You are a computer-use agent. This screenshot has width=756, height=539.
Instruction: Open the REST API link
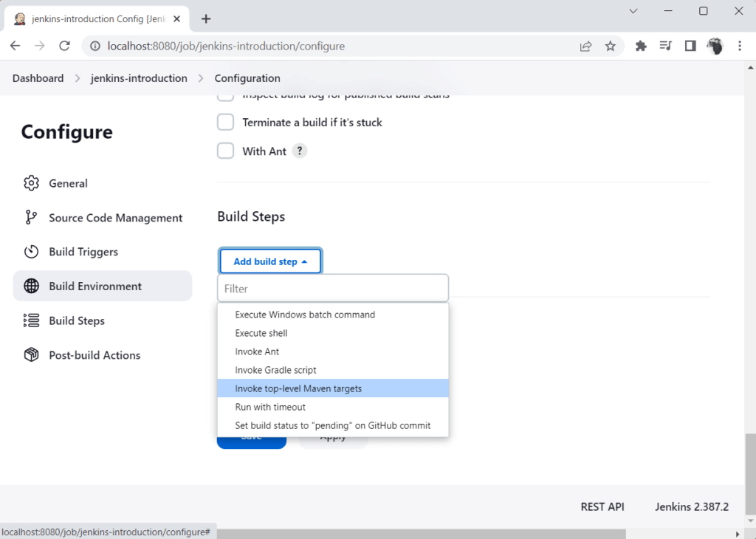602,507
